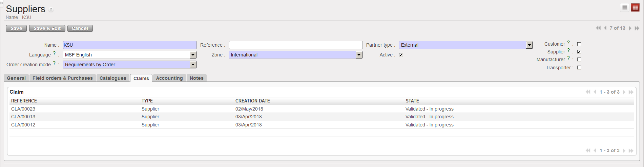Switch to form view icon

(x=635, y=7)
